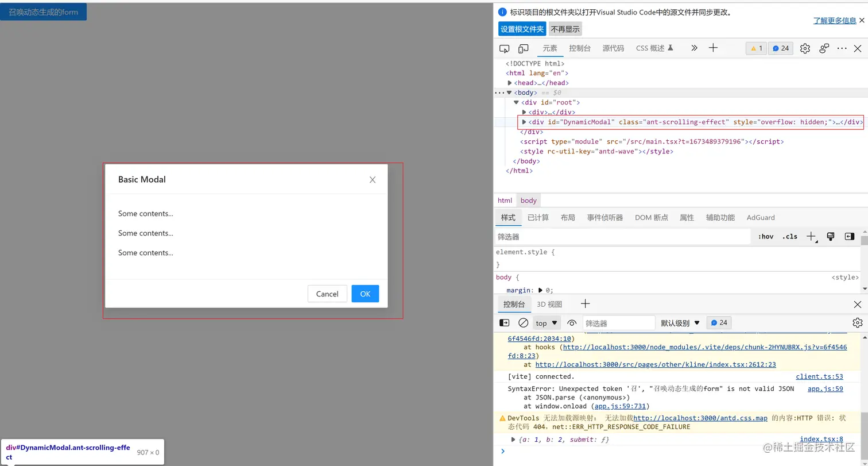Image resolution: width=868 pixels, height=466 pixels.
Task: Open DevTools settings gear in top toolbar
Action: pos(805,48)
